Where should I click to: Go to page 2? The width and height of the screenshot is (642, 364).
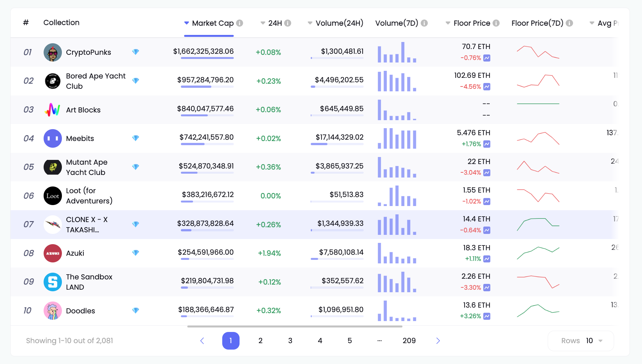pyautogui.click(x=260, y=341)
